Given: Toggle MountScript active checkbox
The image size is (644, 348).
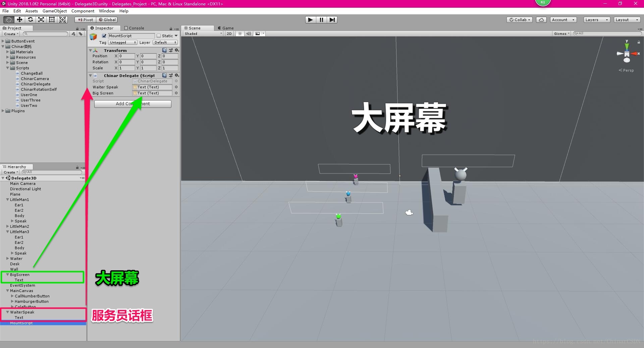Looking at the screenshot, I should tap(104, 36).
